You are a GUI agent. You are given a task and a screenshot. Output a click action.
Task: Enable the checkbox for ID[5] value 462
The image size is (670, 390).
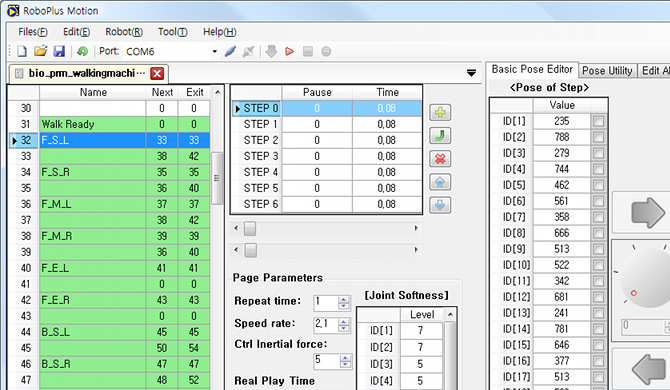click(x=598, y=185)
